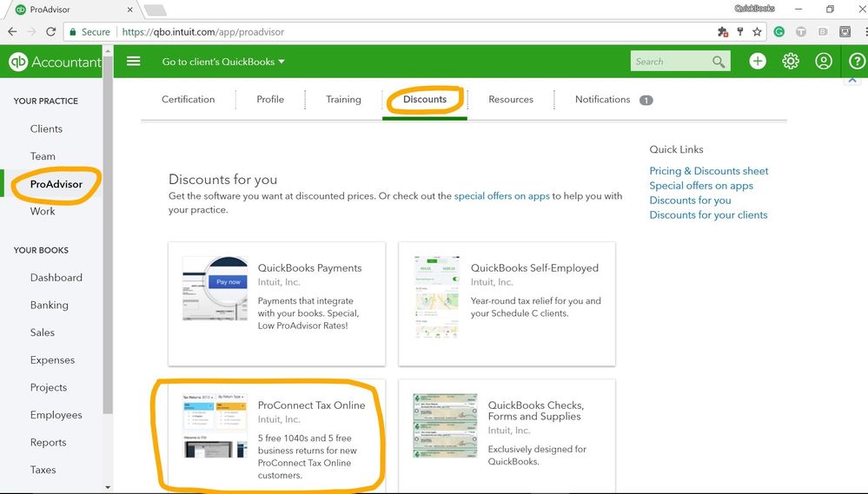
Task: Click the secure padlock icon
Action: click(72, 32)
